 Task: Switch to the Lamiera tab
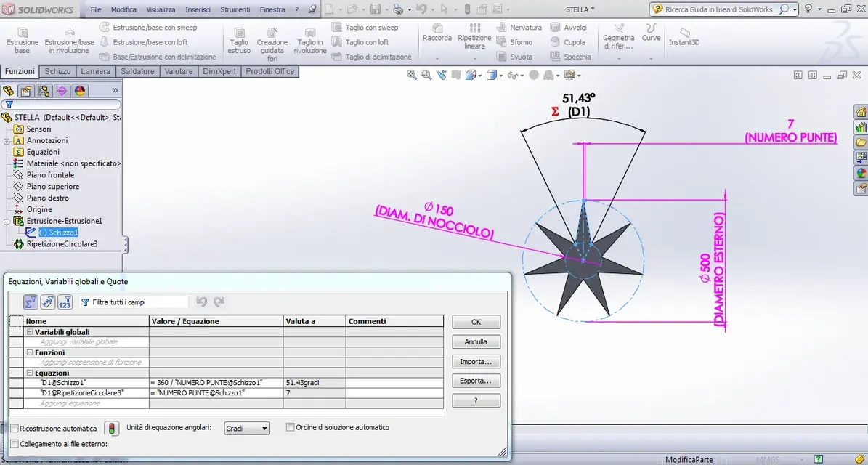point(96,71)
